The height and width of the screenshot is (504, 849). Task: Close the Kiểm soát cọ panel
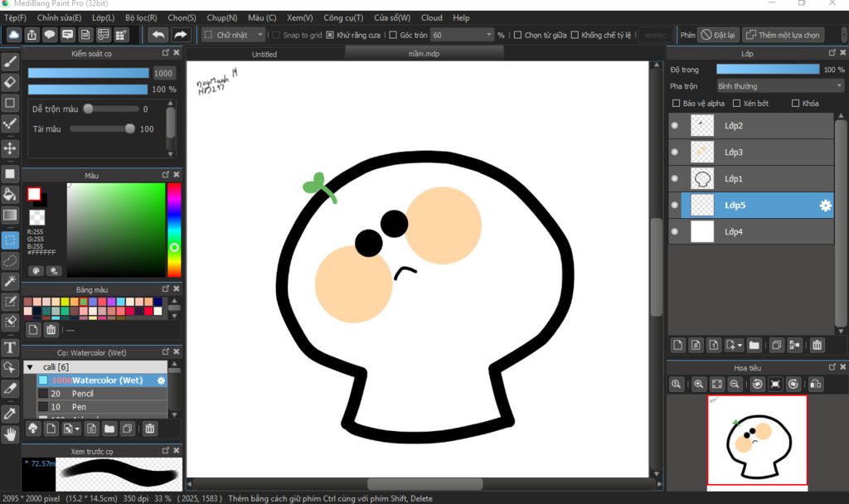tap(176, 53)
